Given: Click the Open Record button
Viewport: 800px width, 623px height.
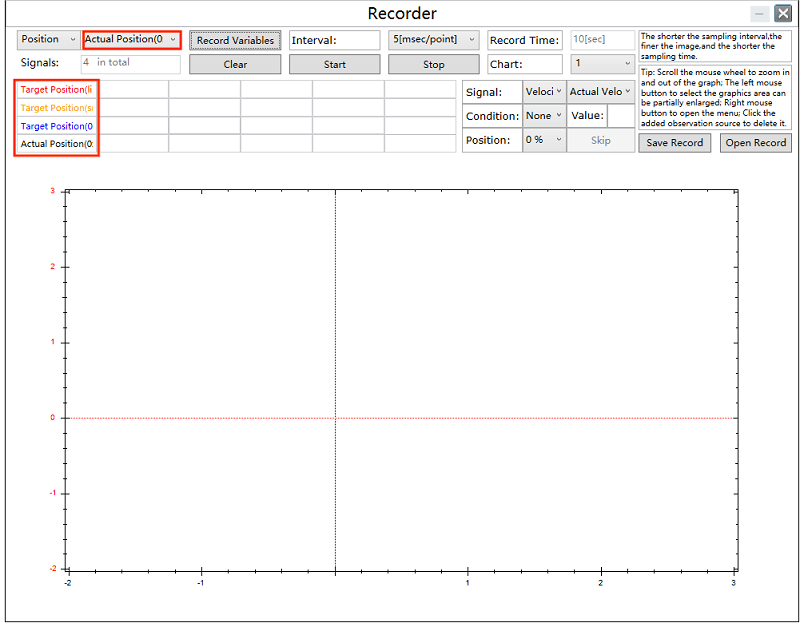Looking at the screenshot, I should (755, 143).
